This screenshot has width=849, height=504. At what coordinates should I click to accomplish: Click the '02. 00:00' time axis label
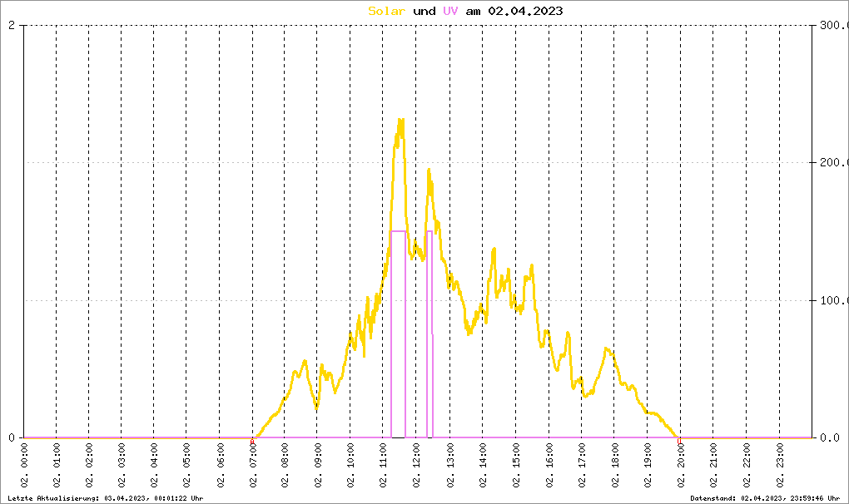click(x=24, y=465)
